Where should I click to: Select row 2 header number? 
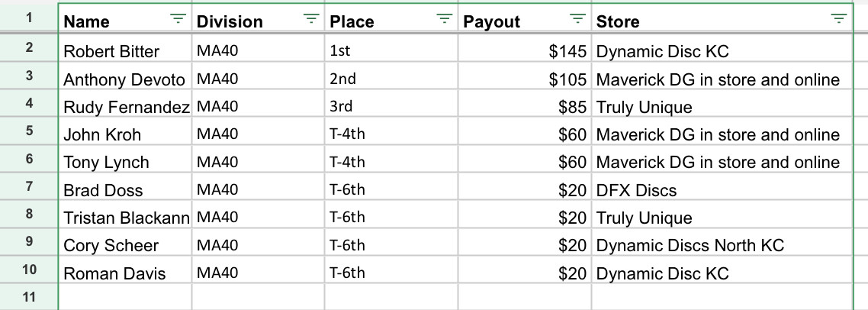pyautogui.click(x=29, y=48)
